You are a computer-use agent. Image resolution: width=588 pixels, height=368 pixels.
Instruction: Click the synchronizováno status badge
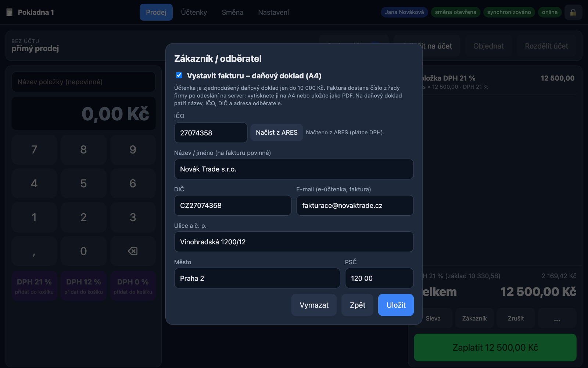point(509,12)
